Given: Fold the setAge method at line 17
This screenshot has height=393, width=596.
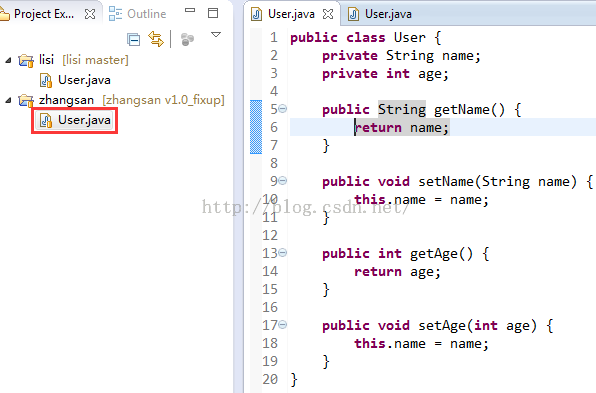Looking at the screenshot, I should (283, 325).
